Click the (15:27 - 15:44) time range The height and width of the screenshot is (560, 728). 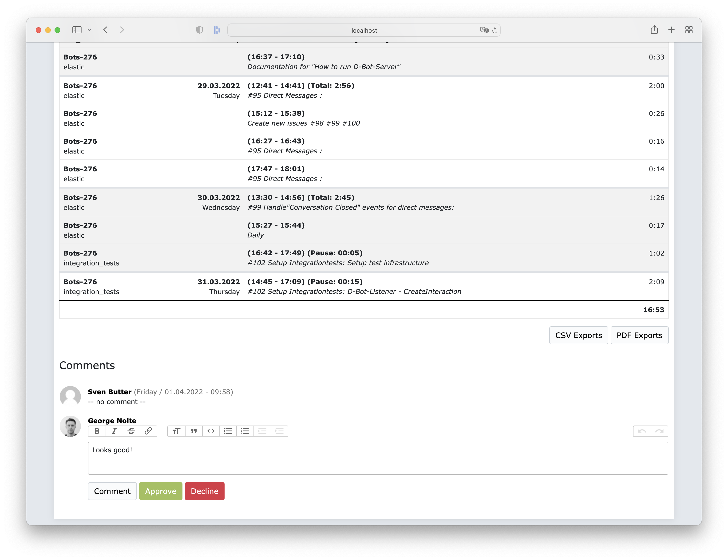pyautogui.click(x=276, y=225)
